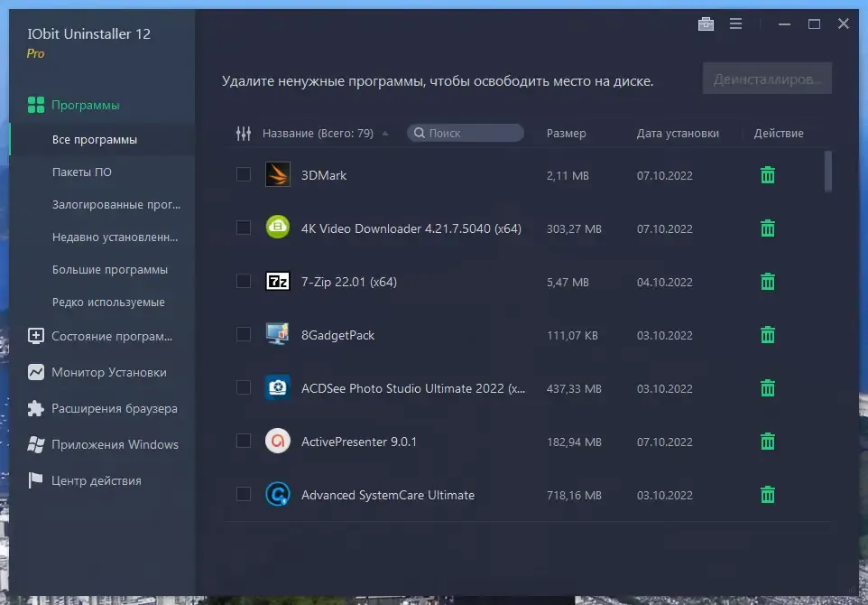Image resolution: width=868 pixels, height=605 pixels.
Task: Click the trash icon for 8GadgetPack
Action: [x=767, y=335]
